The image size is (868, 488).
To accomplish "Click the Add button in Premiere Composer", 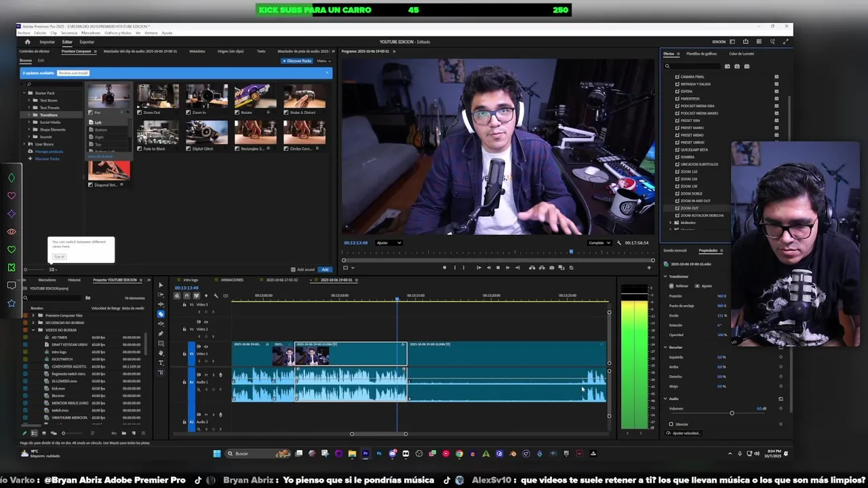I will point(325,269).
